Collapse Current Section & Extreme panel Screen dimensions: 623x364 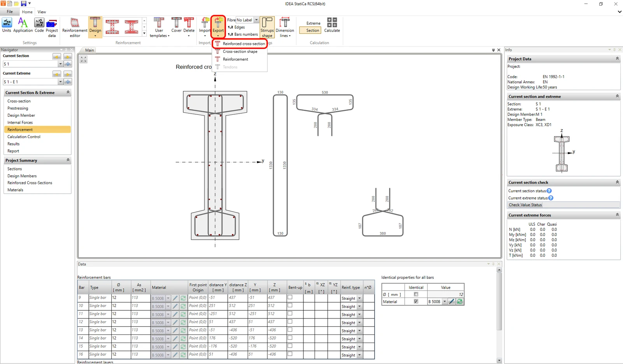(68, 93)
